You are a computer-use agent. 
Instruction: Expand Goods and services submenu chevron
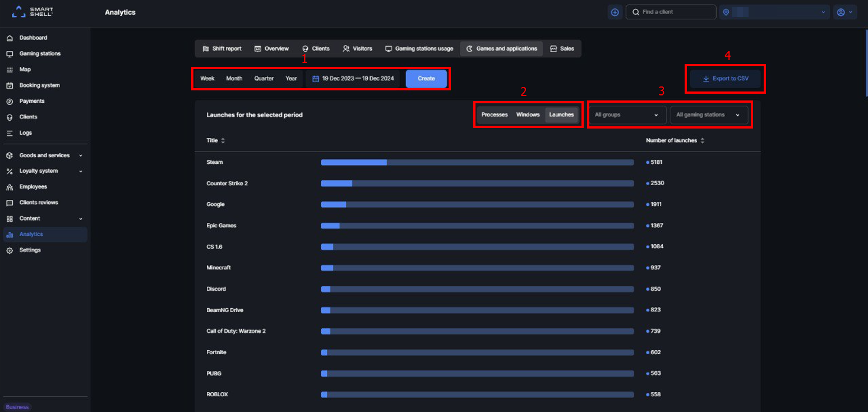click(x=81, y=155)
